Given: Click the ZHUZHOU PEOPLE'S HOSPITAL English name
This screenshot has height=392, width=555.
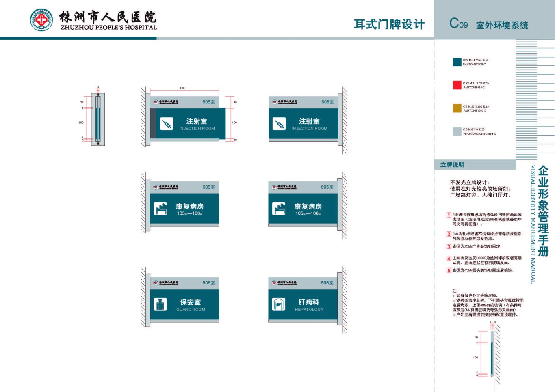Looking at the screenshot, I should point(108,28).
